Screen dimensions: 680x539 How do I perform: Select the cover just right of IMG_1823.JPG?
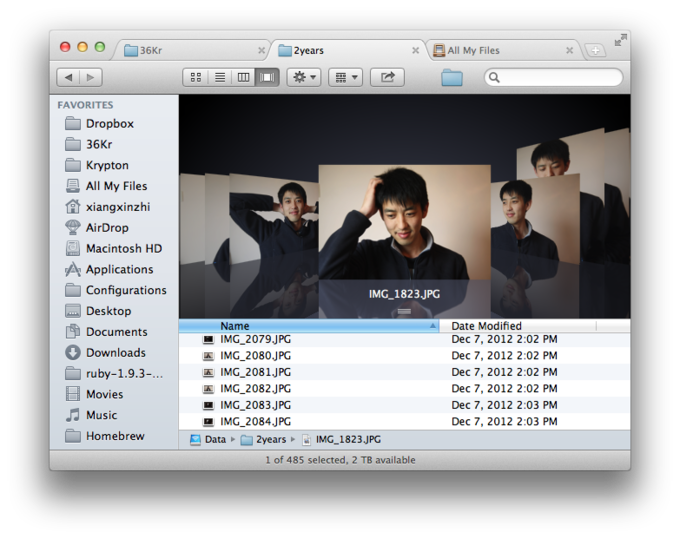point(536,219)
